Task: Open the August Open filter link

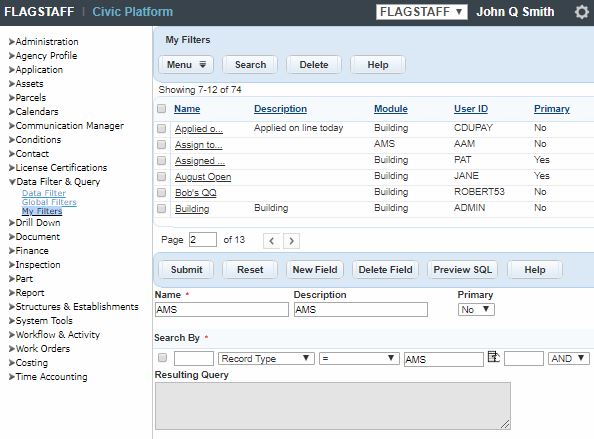Action: point(203,177)
